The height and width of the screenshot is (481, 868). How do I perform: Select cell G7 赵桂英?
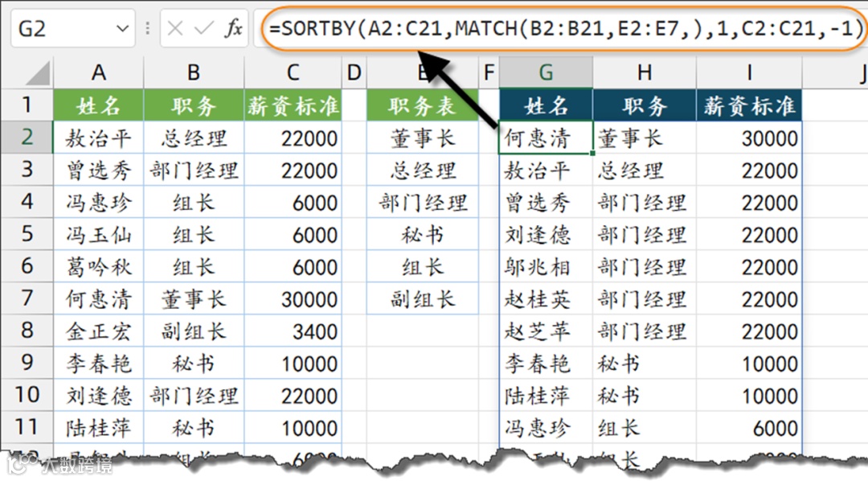tap(546, 298)
